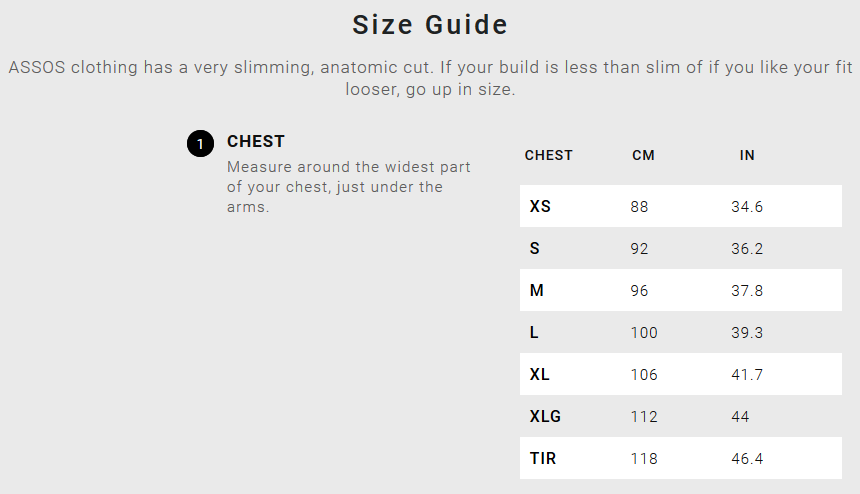Click the 100 cm value for L
Image resolution: width=860 pixels, height=494 pixels.
tap(644, 333)
